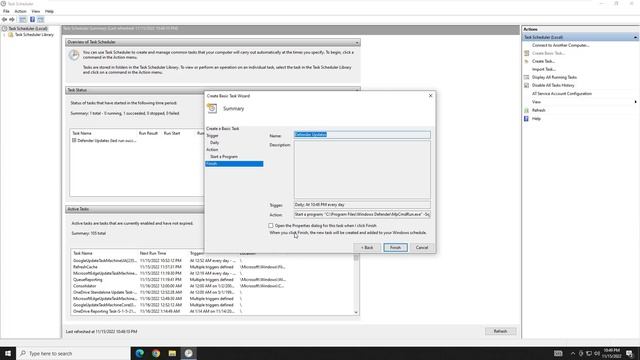The width and height of the screenshot is (640, 360).
Task: Click the Refresh button at bottom right
Action: [500, 331]
